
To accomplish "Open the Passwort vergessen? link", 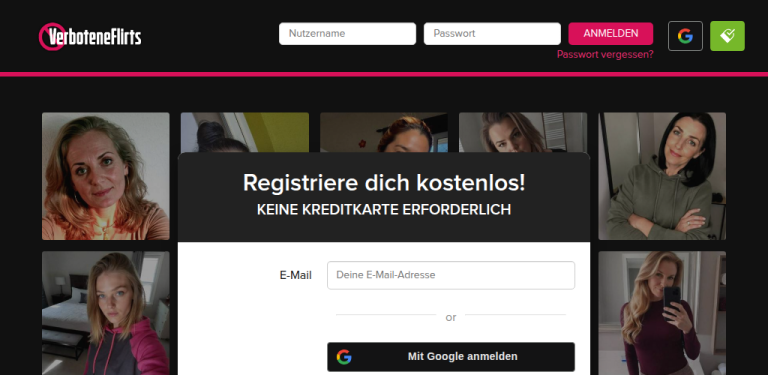I will tap(605, 54).
